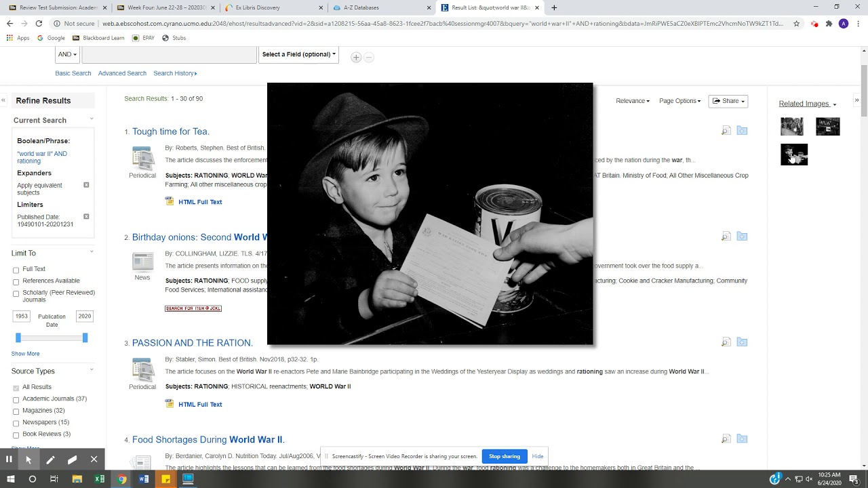Open the Page Options dropdown
Image resolution: width=868 pixels, height=488 pixels.
coord(679,101)
